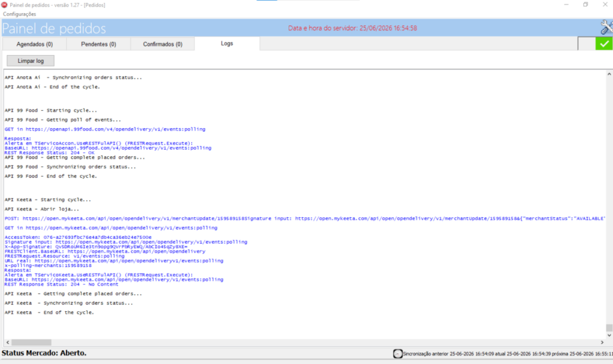Image resolution: width=613 pixels, height=364 pixels.
Task: Click the 'AccessToken:' log line
Action: point(78,237)
